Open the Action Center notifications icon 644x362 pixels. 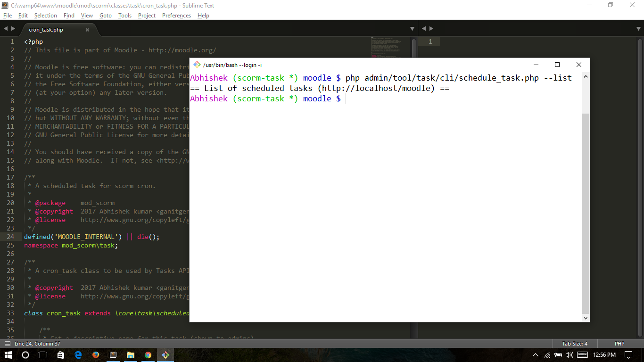[628, 355]
